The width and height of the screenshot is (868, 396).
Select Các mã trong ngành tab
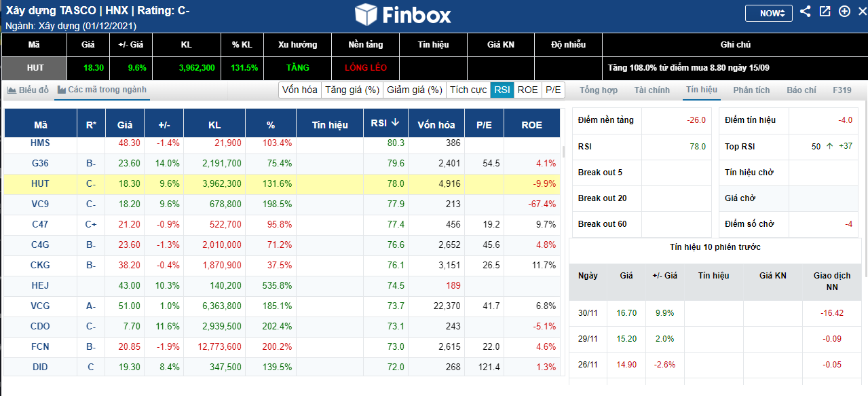(x=101, y=90)
